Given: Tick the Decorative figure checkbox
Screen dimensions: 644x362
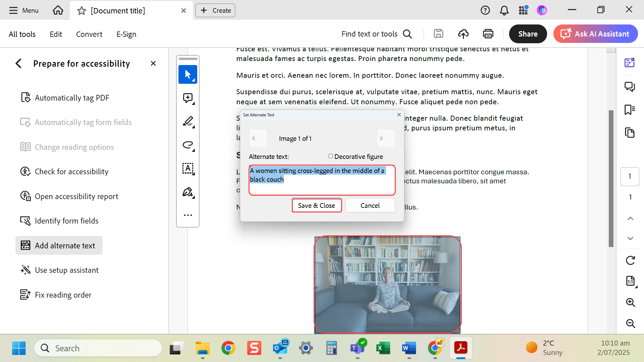Looking at the screenshot, I should pos(330,156).
